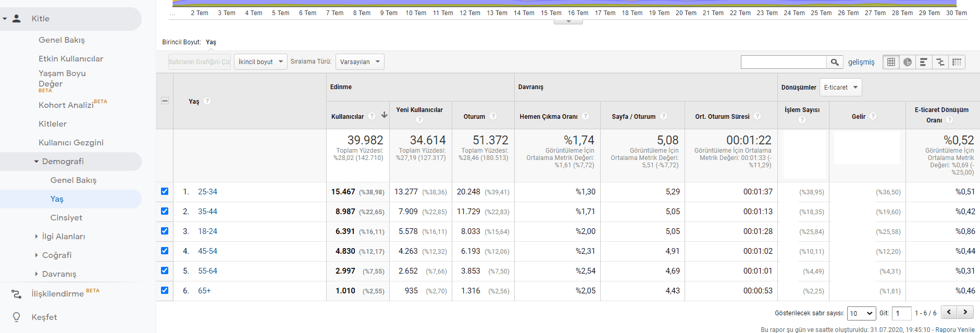Expand İlgi Alanları in the sidebar
The width and height of the screenshot is (980, 333).
[63, 237]
